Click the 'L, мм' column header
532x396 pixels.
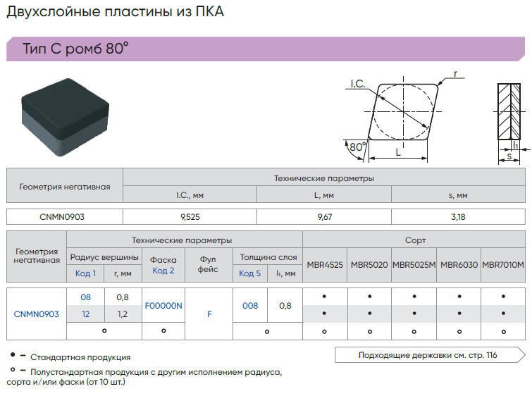click(324, 195)
